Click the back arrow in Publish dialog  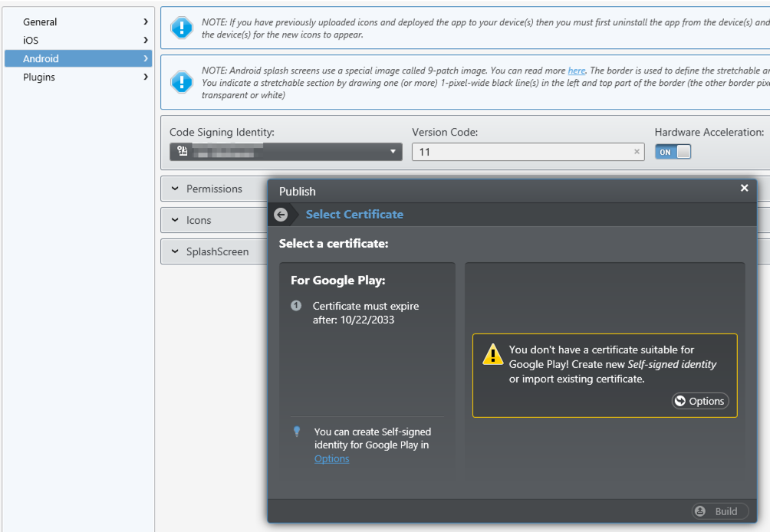[281, 215]
